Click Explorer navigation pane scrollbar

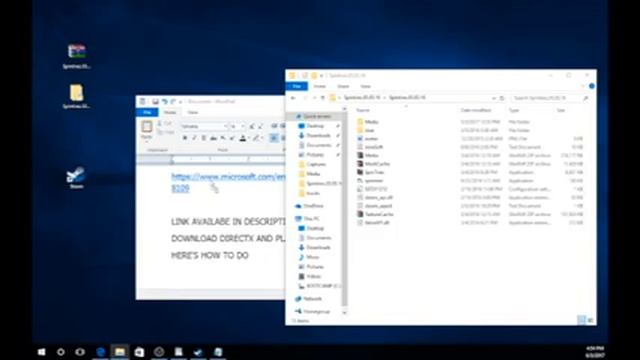click(x=344, y=210)
